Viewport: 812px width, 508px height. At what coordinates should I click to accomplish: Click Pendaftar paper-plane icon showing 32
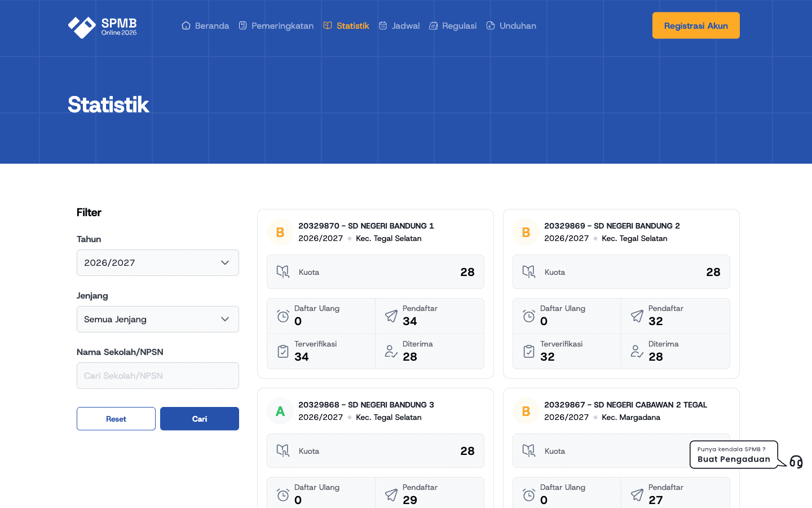[x=637, y=316]
